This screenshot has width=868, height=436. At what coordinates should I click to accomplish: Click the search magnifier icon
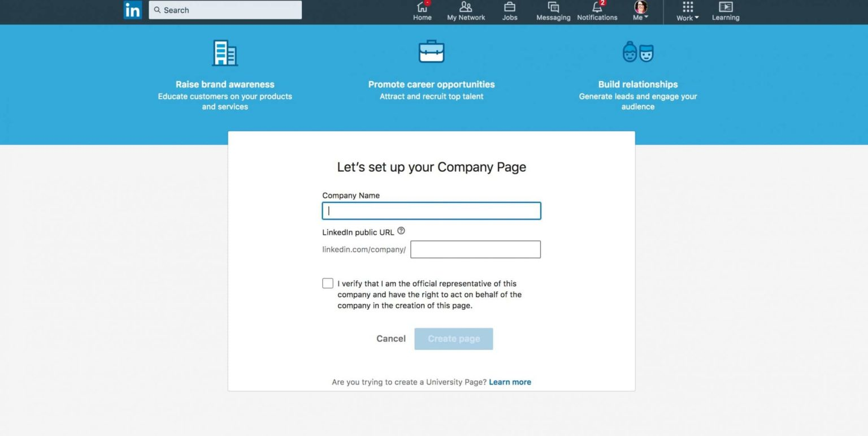pyautogui.click(x=158, y=10)
